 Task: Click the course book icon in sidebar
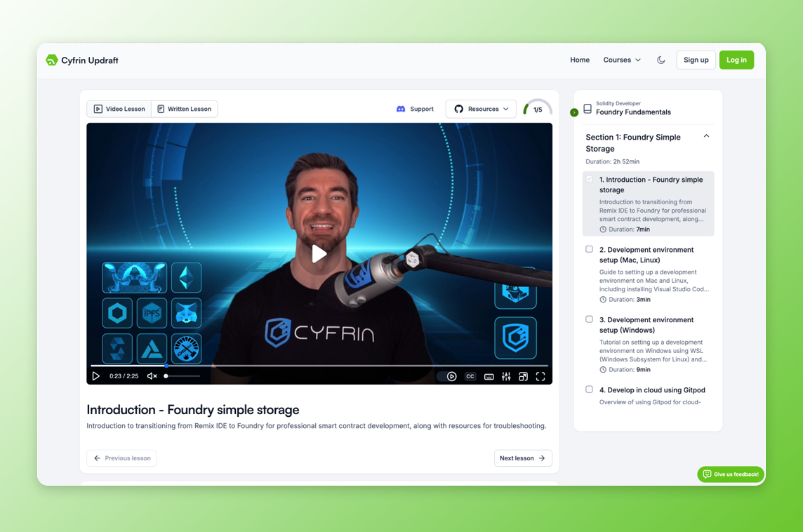point(588,109)
